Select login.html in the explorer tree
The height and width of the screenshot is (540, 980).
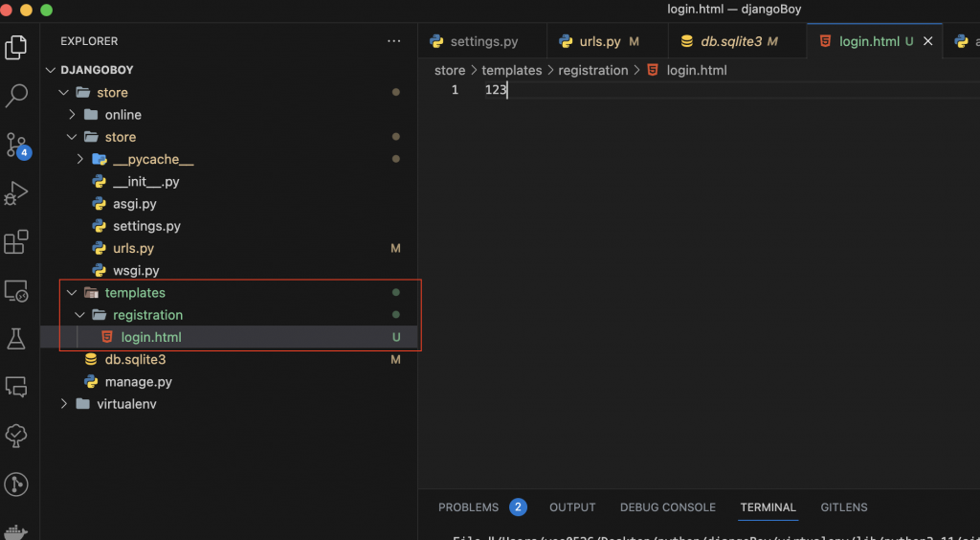229,337
